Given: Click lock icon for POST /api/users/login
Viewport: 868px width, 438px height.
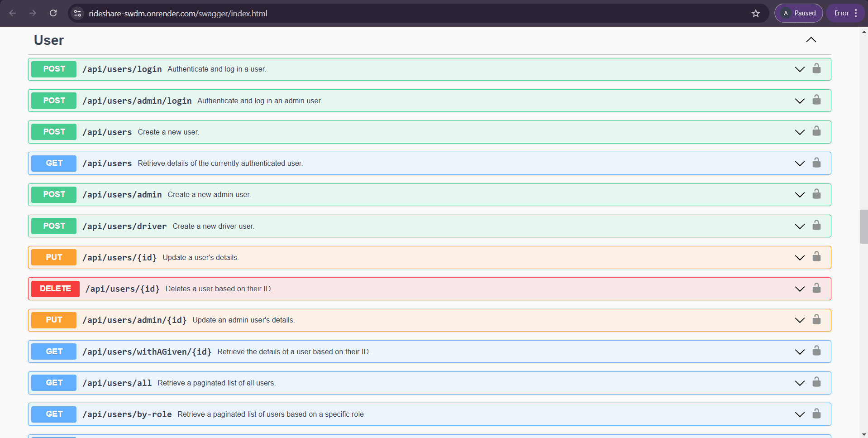Looking at the screenshot, I should (x=816, y=69).
